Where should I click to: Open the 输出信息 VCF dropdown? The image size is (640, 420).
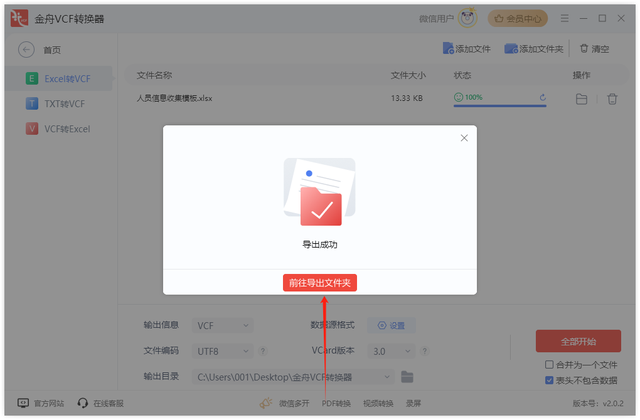point(222,325)
